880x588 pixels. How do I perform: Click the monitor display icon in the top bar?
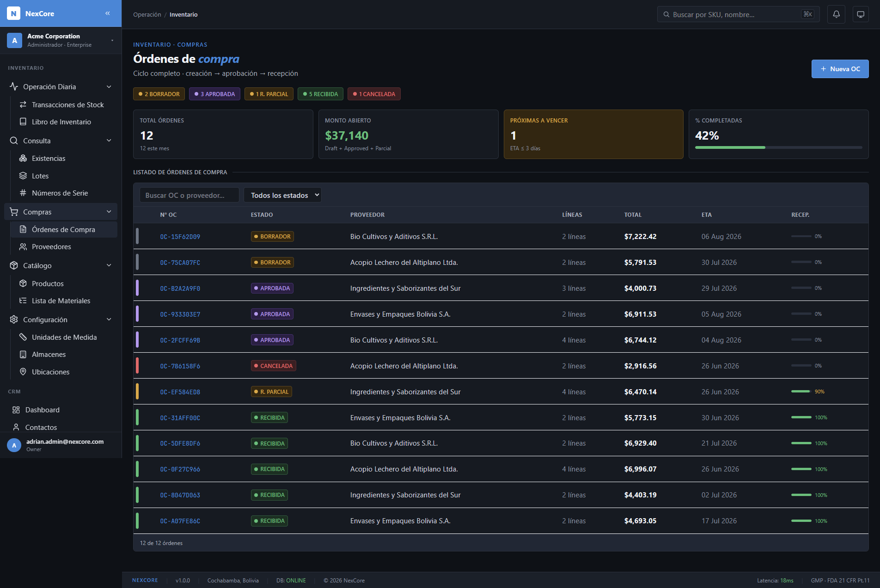point(860,14)
